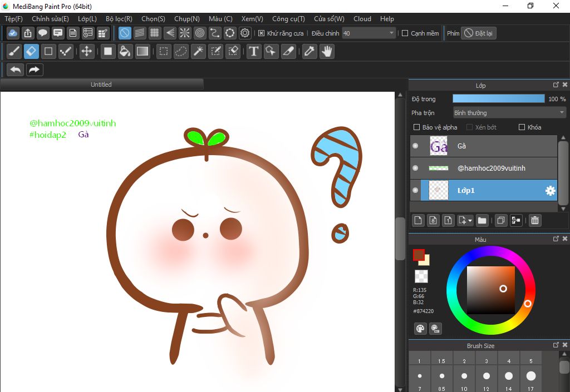This screenshot has width=570, height=392.
Task: Float the Brush Size panel
Action: (556, 345)
